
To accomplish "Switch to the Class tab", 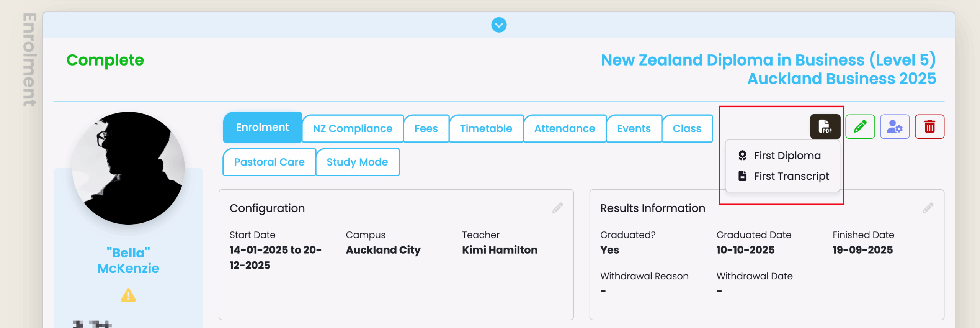I will tap(687, 128).
